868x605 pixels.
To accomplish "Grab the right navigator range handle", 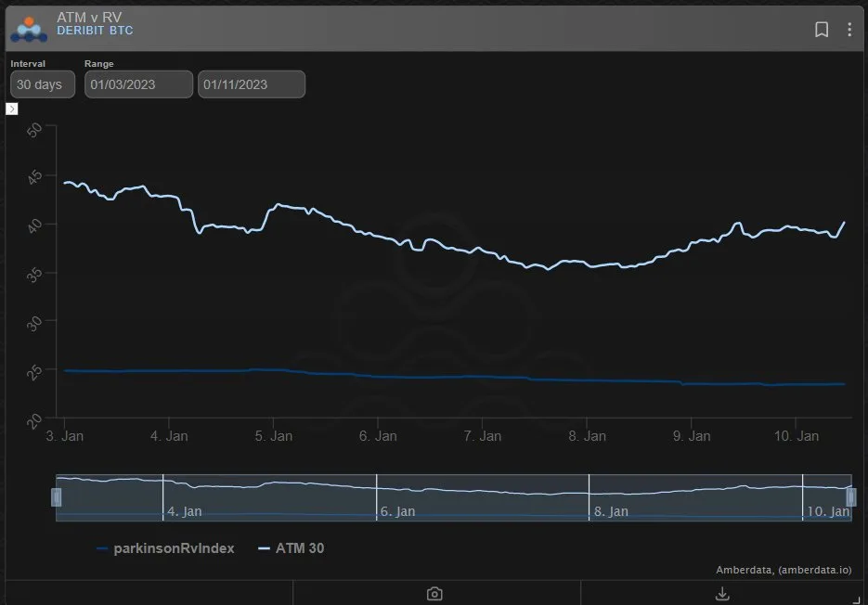I will (851, 497).
